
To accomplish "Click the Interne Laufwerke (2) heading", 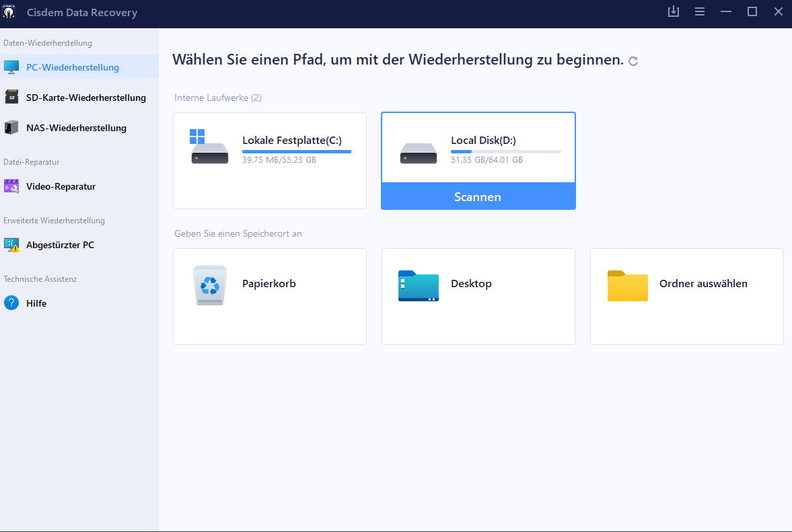I will 218,98.
